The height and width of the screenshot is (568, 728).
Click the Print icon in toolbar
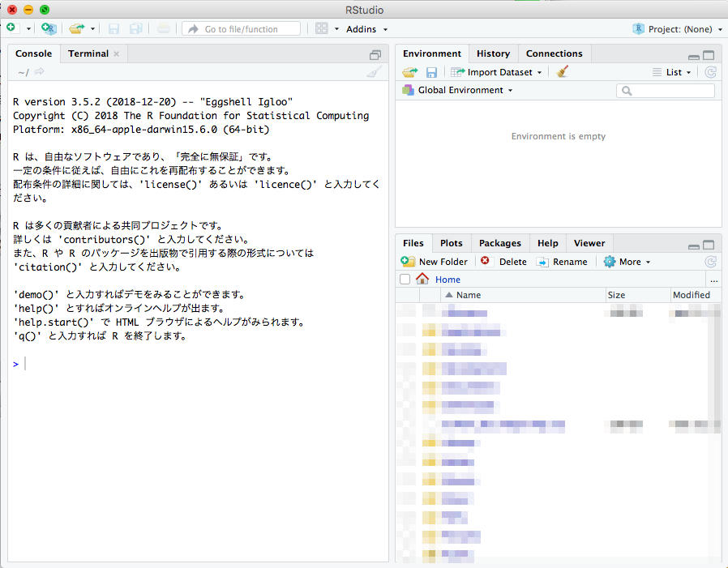[x=164, y=29]
